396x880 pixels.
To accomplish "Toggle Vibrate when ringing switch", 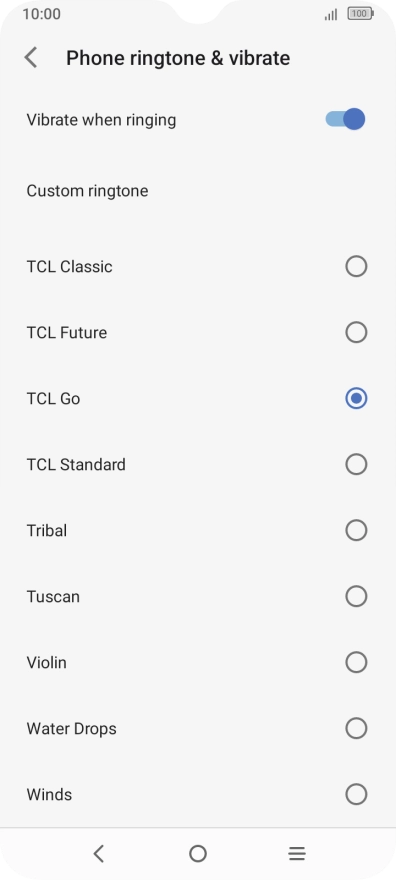I will click(345, 119).
